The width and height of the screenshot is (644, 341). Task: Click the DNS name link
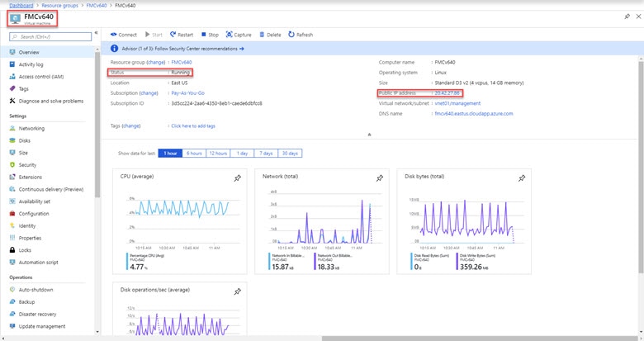click(x=473, y=114)
